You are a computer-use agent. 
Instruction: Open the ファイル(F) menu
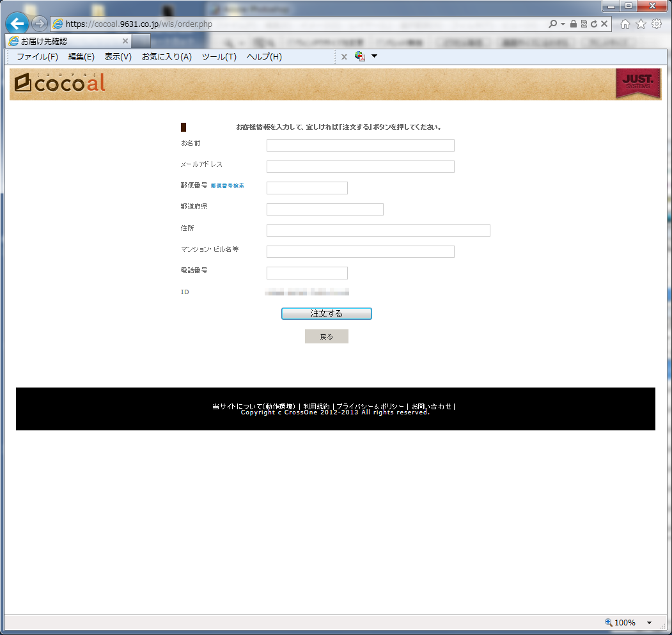click(x=37, y=57)
